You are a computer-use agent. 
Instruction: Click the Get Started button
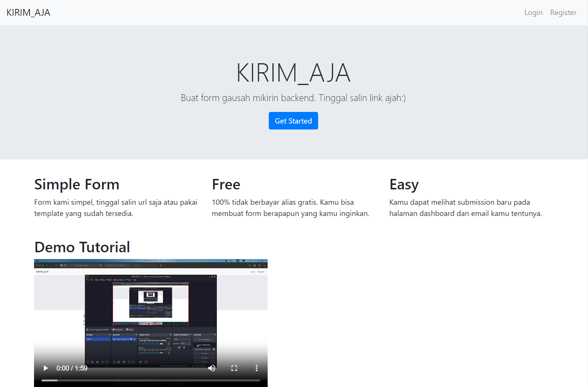pos(293,121)
